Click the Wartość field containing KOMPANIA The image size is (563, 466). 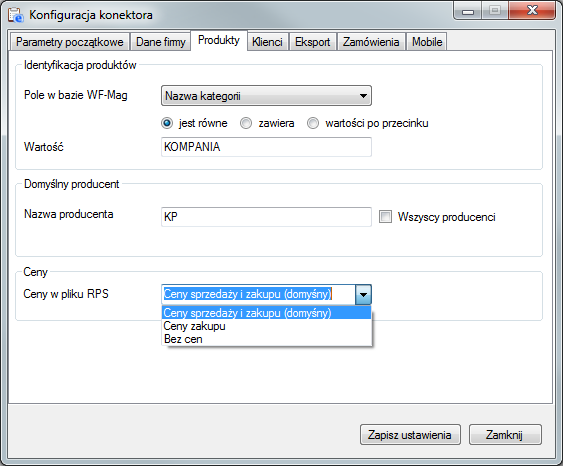point(266,147)
